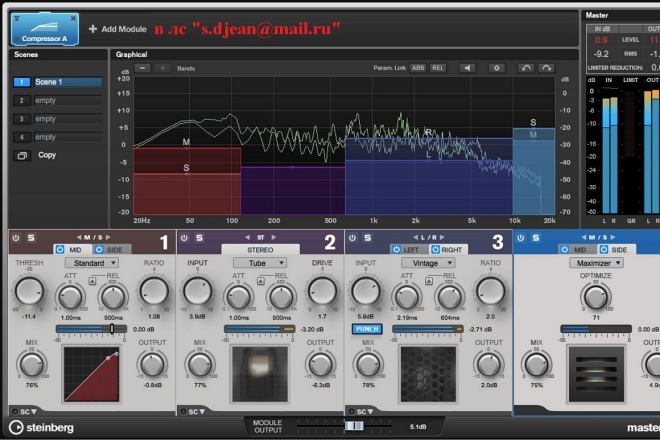Screen dimensions: 660x440
Task: Set Param Link to REL
Action: click(438, 68)
